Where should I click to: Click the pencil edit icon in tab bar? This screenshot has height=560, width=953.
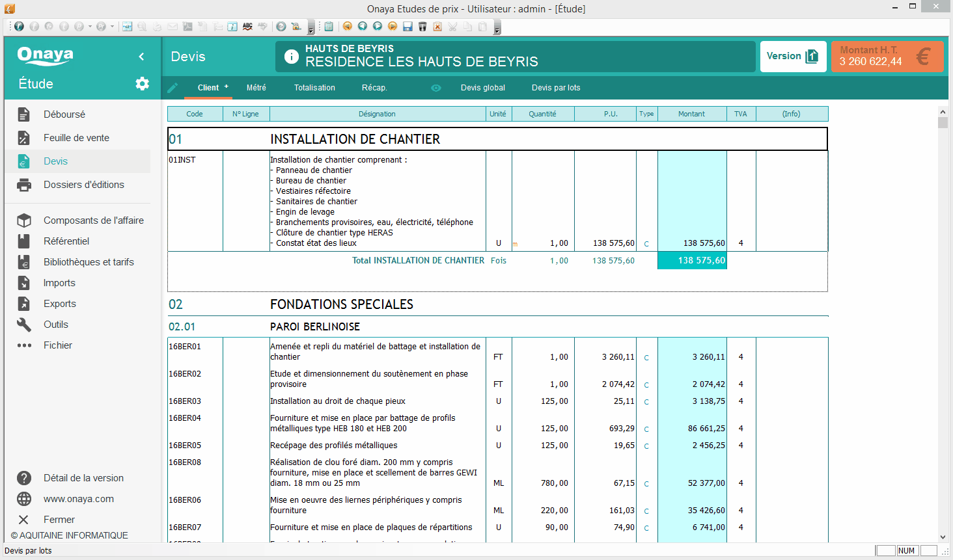pos(173,88)
